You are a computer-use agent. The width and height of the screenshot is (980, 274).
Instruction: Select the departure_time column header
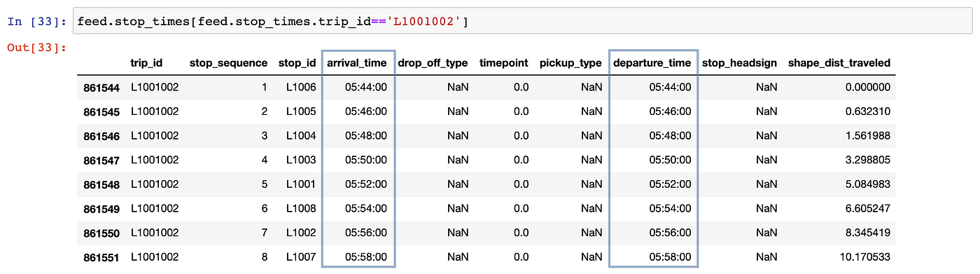tap(652, 63)
